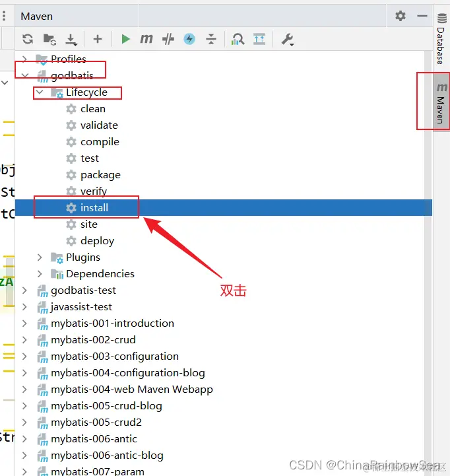Expand mybatis-005-crud-blog module
The image size is (450, 476).
pos(25,406)
